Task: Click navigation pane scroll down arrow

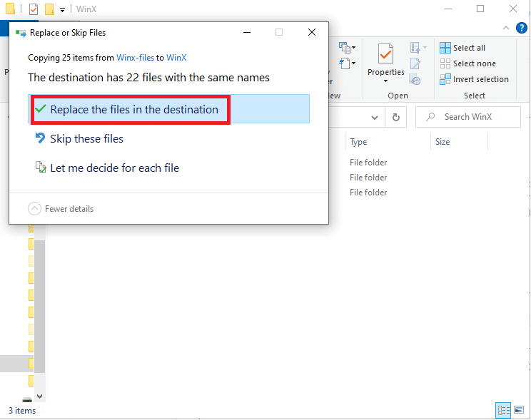Action: 40,396
